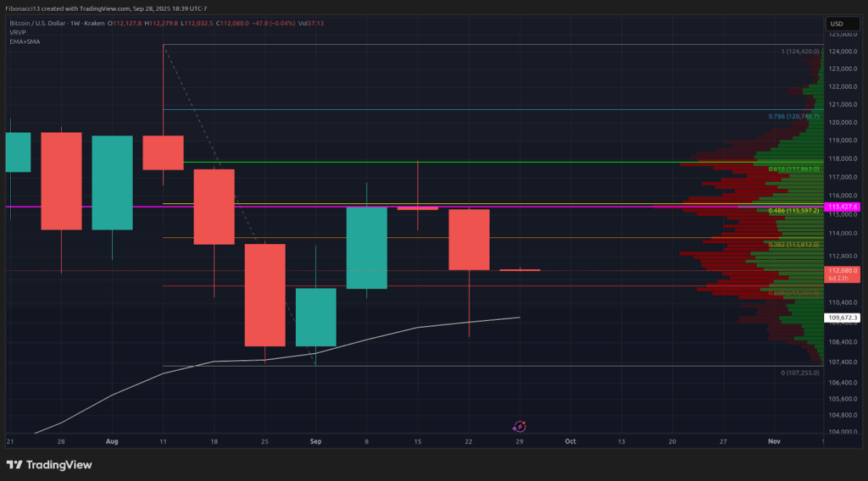Screen dimensions: 868x481
Task: Open the USD currency selector
Action: (x=836, y=24)
